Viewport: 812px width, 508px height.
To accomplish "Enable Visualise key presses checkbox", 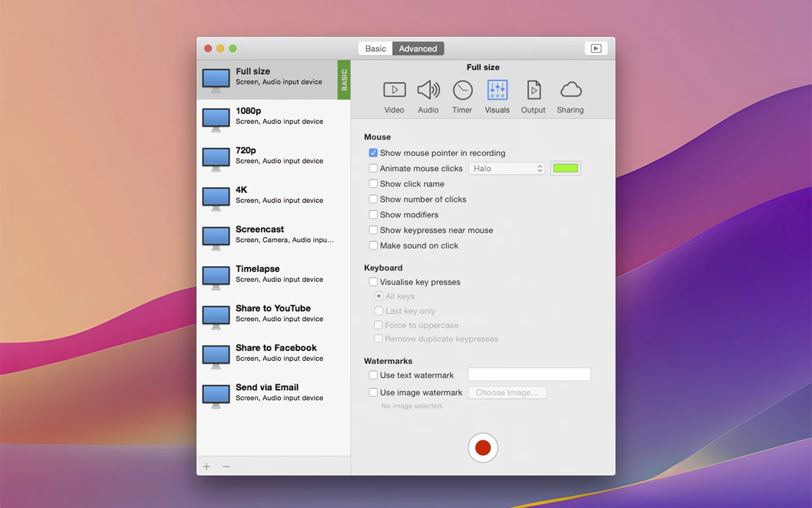I will (373, 282).
